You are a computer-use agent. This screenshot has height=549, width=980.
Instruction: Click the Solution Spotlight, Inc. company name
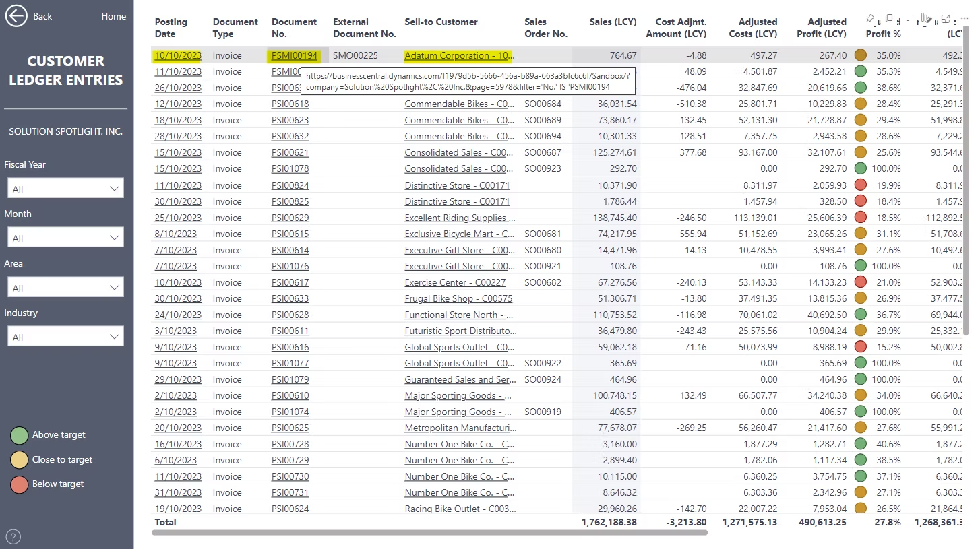click(x=65, y=131)
